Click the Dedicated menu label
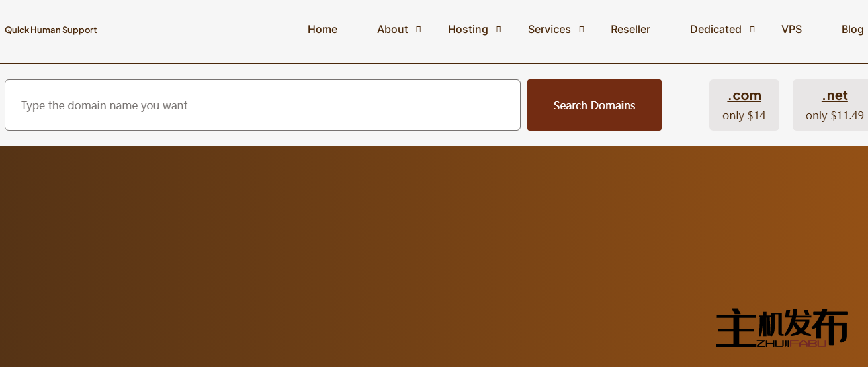Viewport: 868px width, 367px height. tap(715, 30)
